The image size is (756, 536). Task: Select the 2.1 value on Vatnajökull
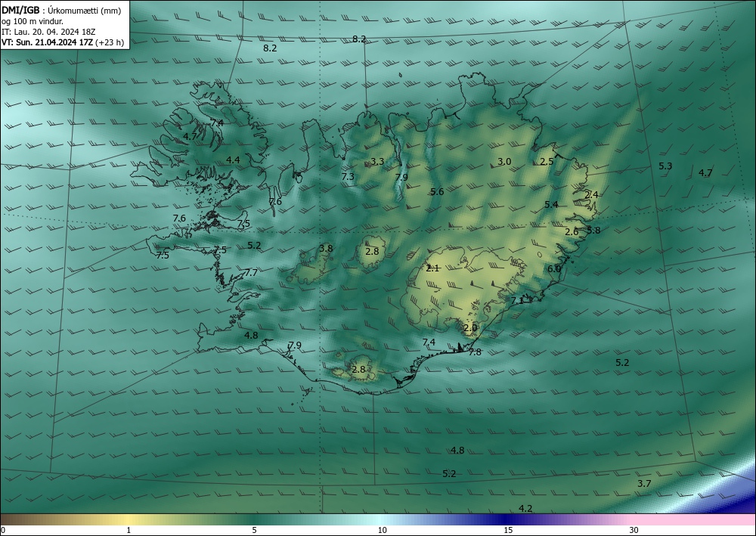click(x=432, y=268)
